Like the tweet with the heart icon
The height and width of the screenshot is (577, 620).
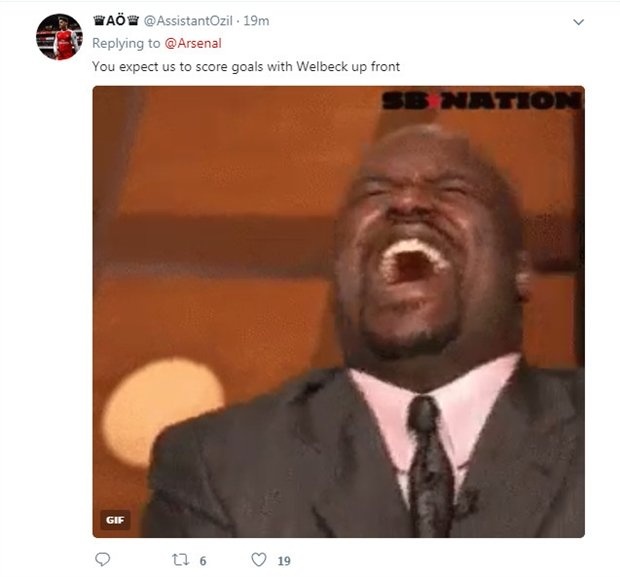[259, 560]
